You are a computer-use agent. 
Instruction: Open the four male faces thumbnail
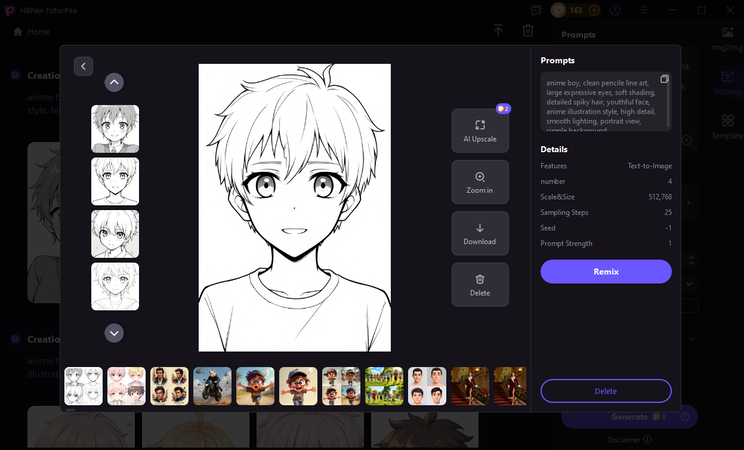click(x=427, y=386)
